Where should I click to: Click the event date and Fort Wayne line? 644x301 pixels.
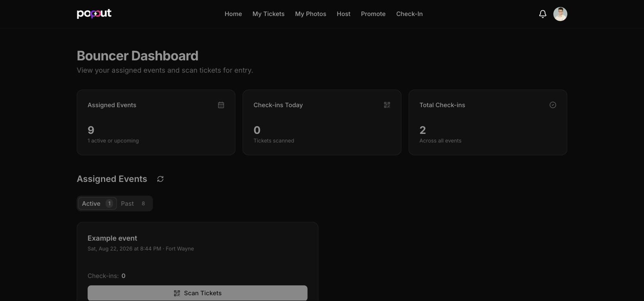[141, 249]
